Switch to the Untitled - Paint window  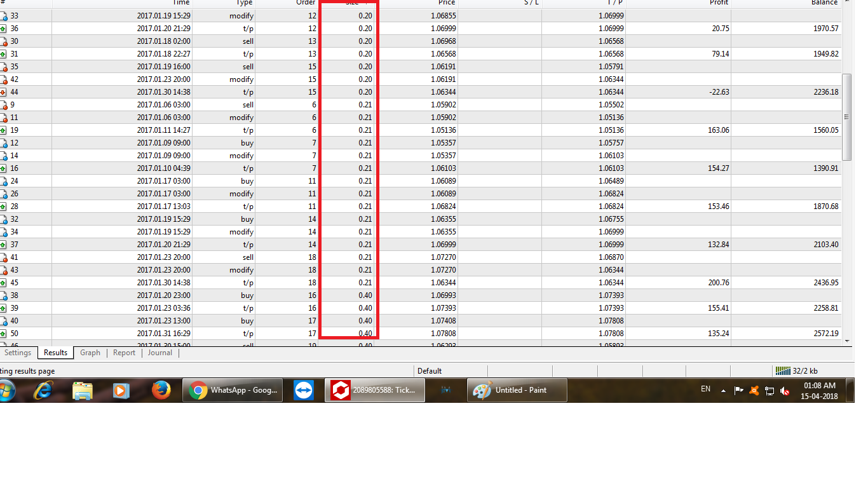pos(517,390)
